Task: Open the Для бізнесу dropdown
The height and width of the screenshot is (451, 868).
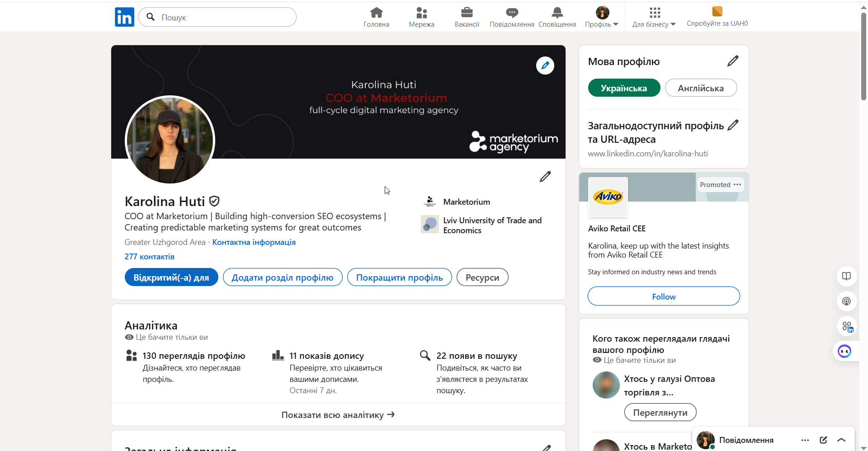Action: (x=654, y=17)
